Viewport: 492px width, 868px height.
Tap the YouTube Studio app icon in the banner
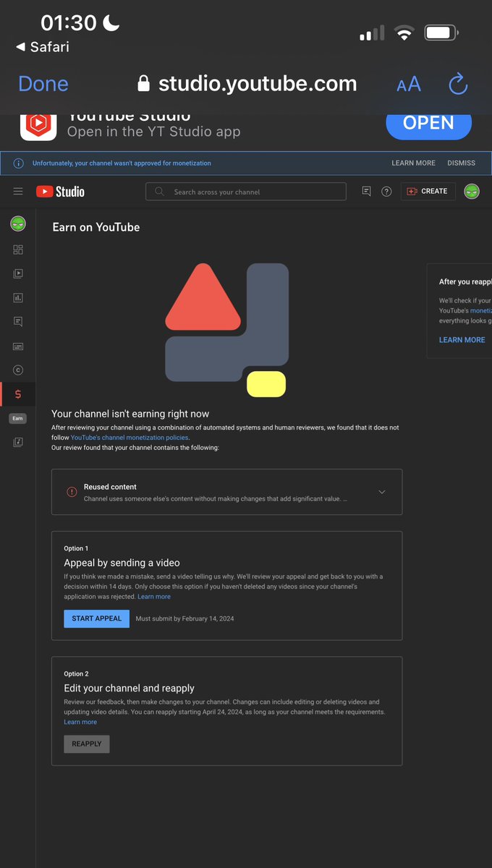pos(38,125)
